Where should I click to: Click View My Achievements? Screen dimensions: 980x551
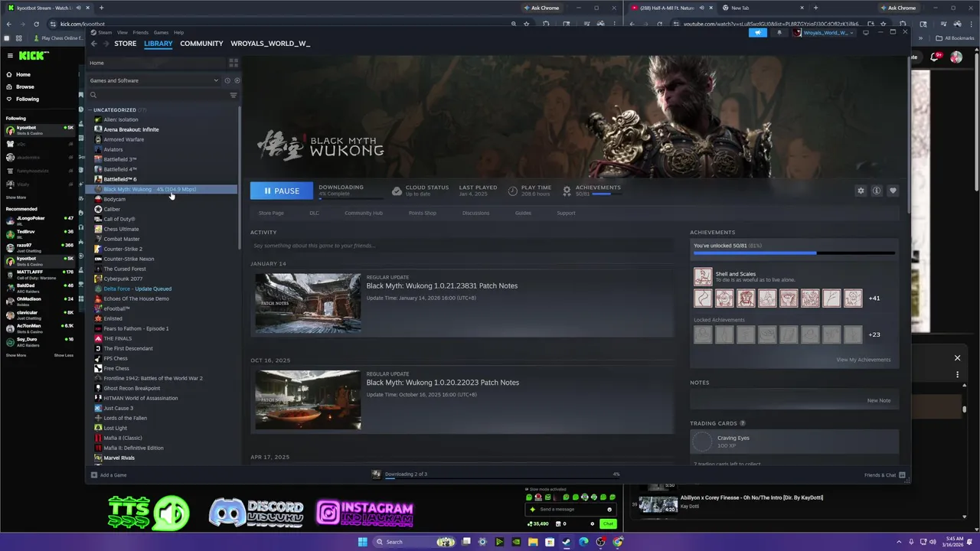[864, 360]
